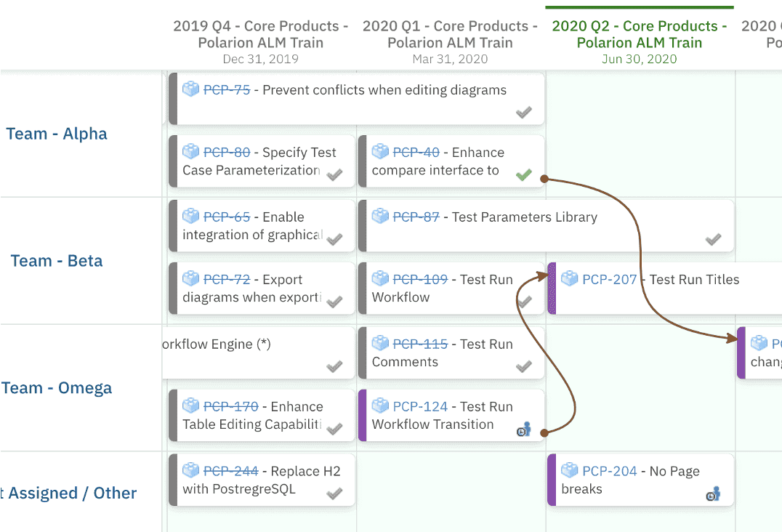Open the PCP-207 work item link
The height and width of the screenshot is (532, 782).
point(610,279)
